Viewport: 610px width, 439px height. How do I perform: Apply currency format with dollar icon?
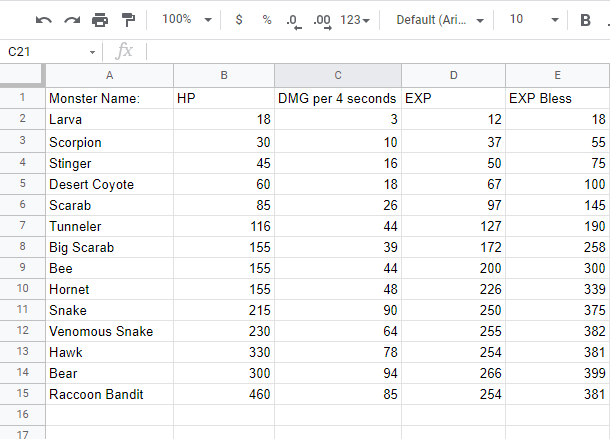[x=239, y=19]
